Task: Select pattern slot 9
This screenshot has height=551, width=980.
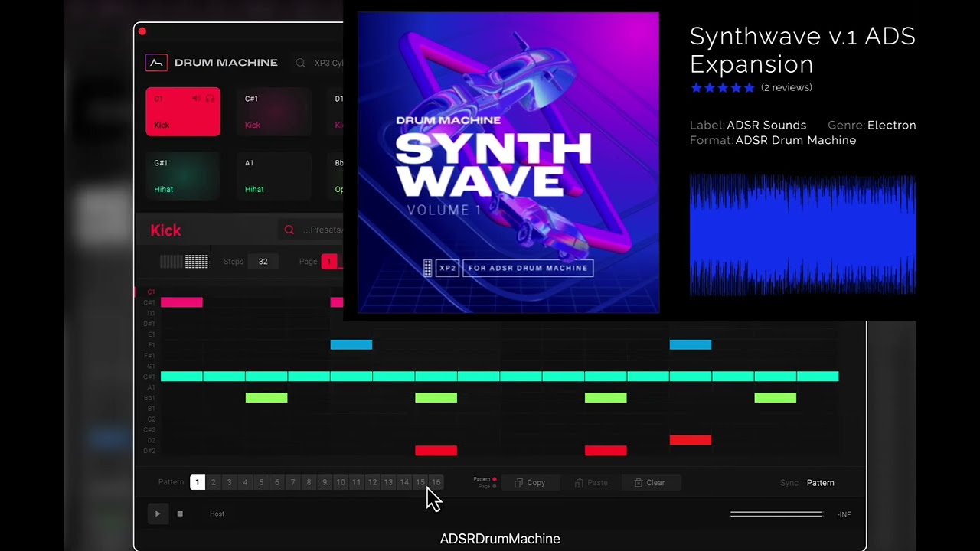Action: coord(325,482)
